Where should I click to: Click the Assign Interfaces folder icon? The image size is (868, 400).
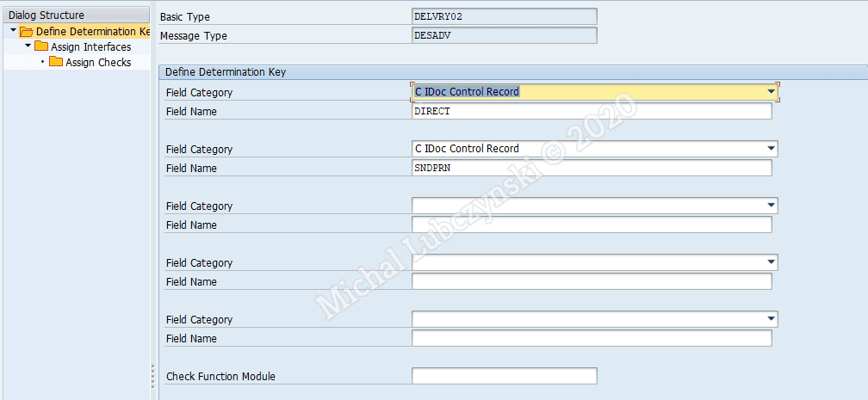(x=41, y=46)
